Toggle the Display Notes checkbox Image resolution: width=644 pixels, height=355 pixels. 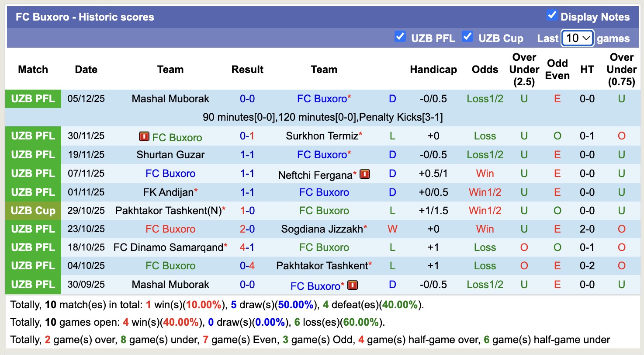tap(552, 16)
